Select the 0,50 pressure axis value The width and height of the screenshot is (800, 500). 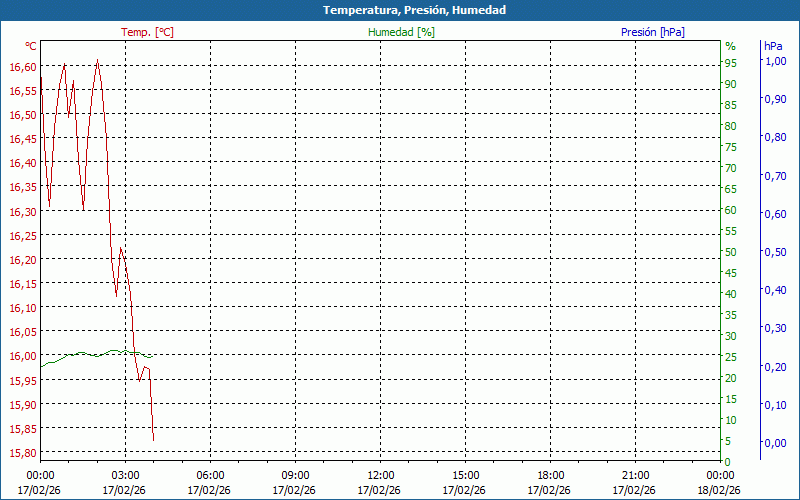[x=775, y=252]
